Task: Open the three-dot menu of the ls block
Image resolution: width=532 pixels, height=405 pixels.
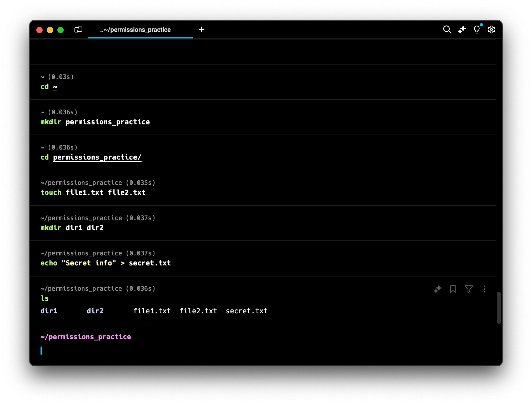Action: tap(484, 289)
